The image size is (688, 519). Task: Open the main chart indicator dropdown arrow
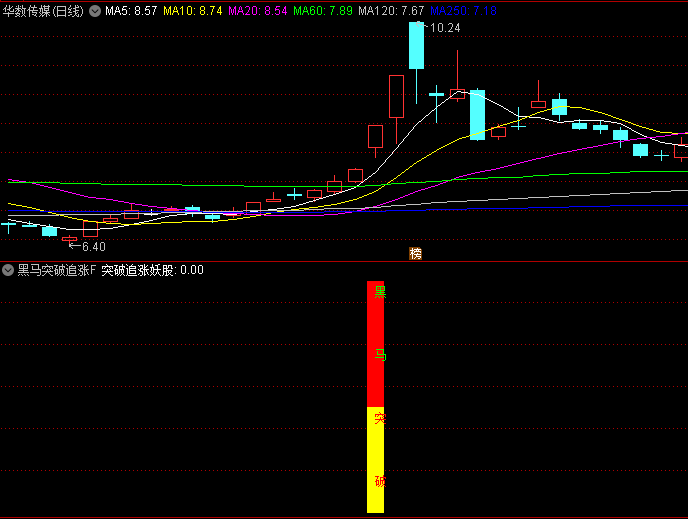coord(95,11)
